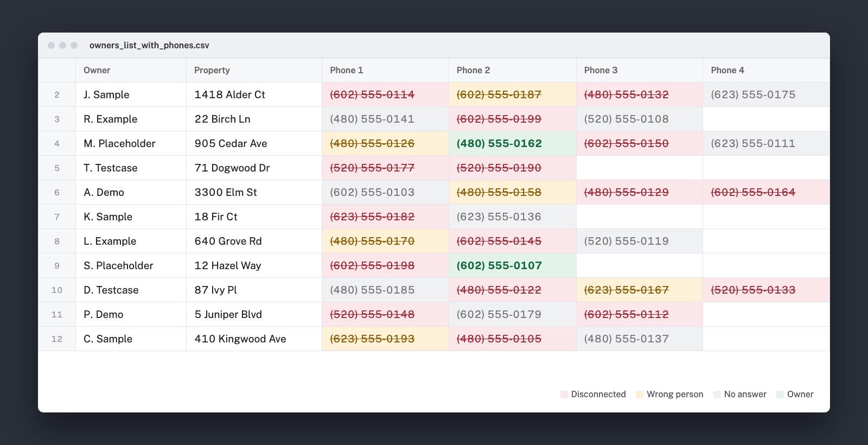The height and width of the screenshot is (445, 868).
Task: Click phone cell (602) 555-0103
Action: click(385, 192)
